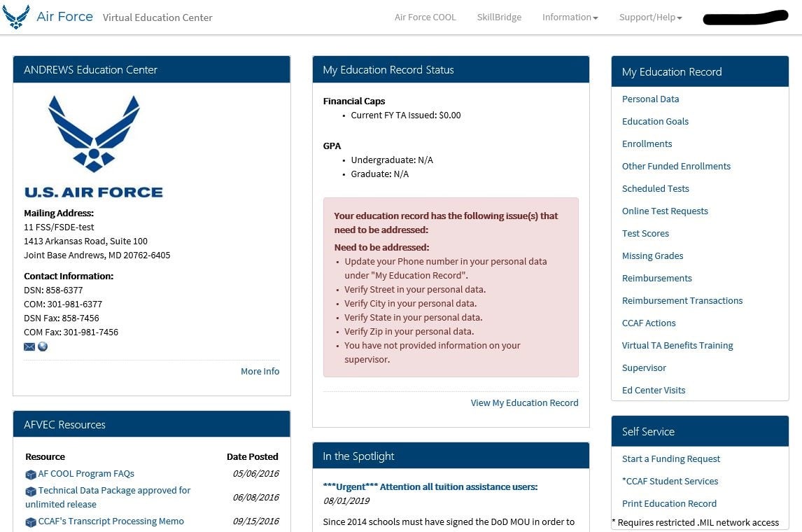The image size is (802, 532).
Task: Expand the Information dropdown menu
Action: tap(570, 17)
